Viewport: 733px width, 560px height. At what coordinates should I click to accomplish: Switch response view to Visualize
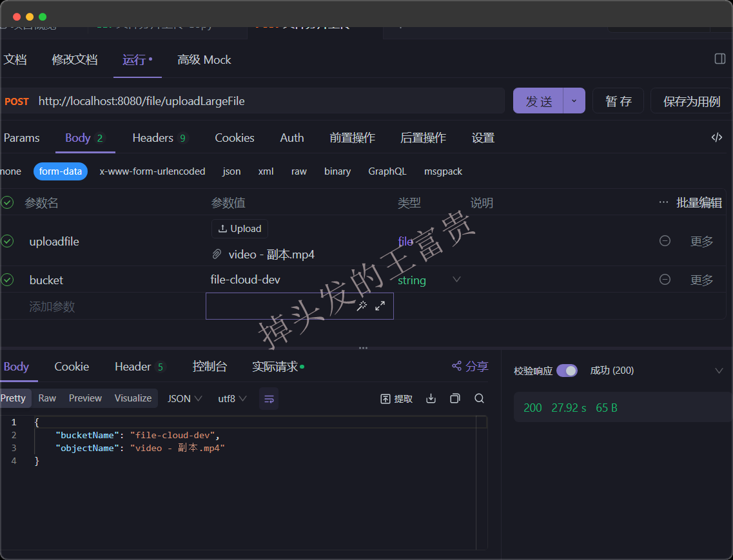133,398
